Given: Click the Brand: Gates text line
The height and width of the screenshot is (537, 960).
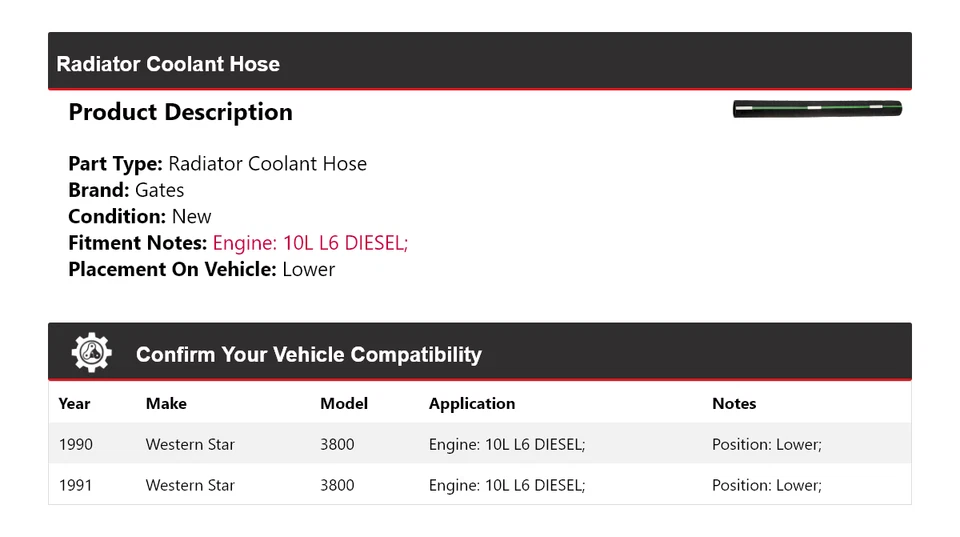Looking at the screenshot, I should 126,190.
